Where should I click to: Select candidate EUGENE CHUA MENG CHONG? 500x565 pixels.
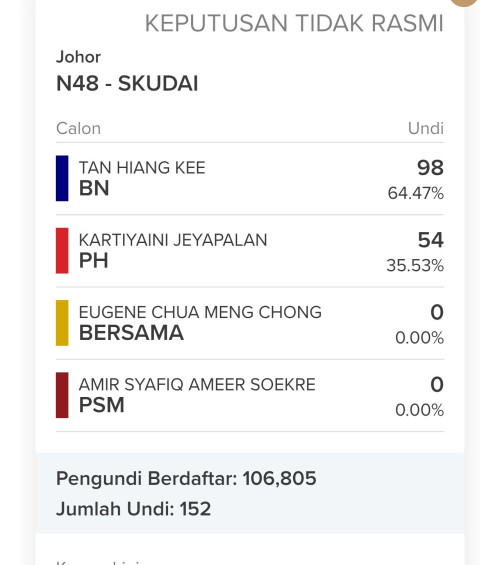point(200,312)
